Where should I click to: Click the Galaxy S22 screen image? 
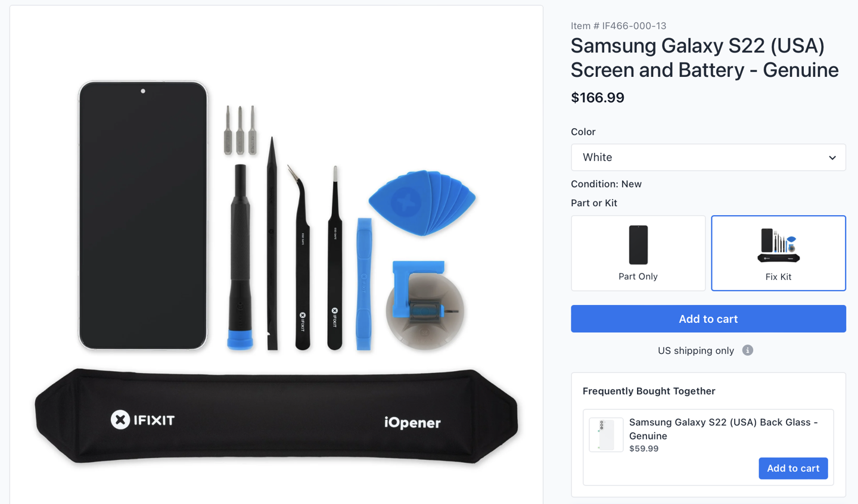(143, 215)
